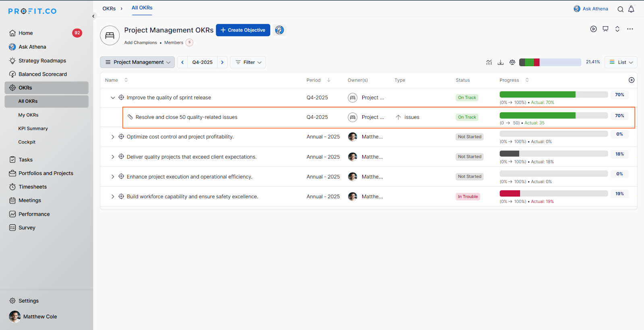Sort by Period column arrow

point(328,80)
